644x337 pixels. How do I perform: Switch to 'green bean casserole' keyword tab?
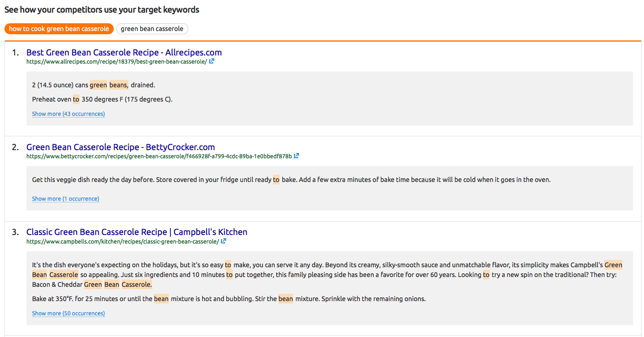tap(152, 29)
